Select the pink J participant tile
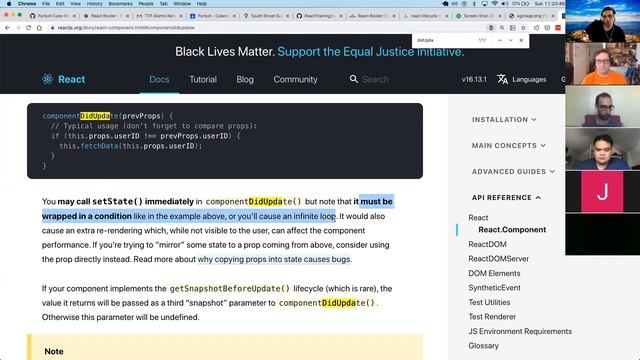 coord(602,191)
